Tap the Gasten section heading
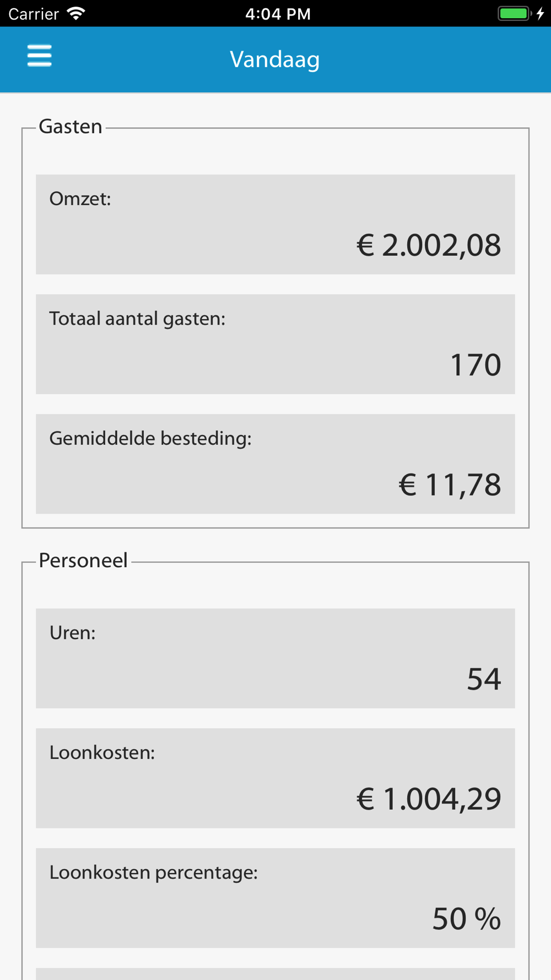Image resolution: width=551 pixels, height=980 pixels. point(71,127)
